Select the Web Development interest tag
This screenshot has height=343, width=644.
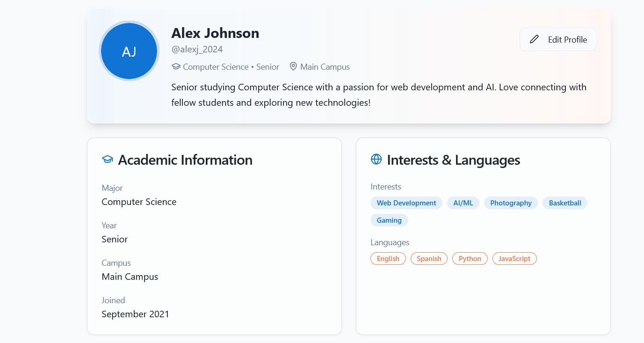pyautogui.click(x=406, y=203)
